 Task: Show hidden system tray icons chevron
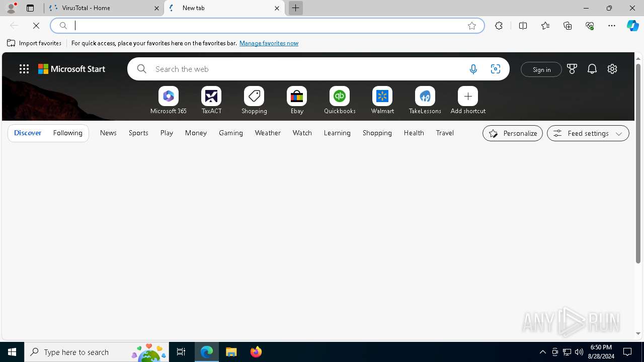pyautogui.click(x=542, y=352)
